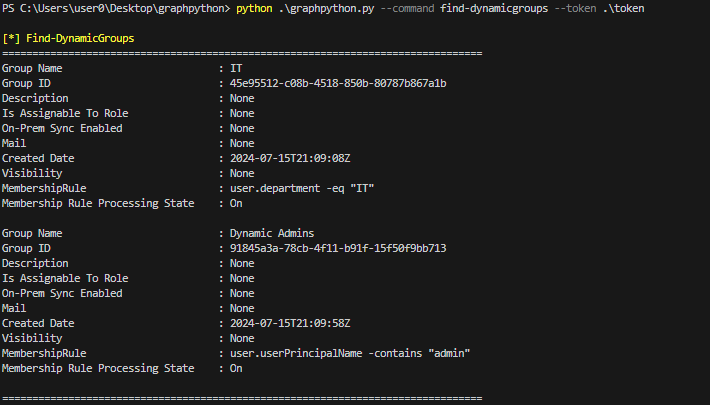Click the [*] Find-DynamicGroups header
This screenshot has width=710, height=405.
68,38
